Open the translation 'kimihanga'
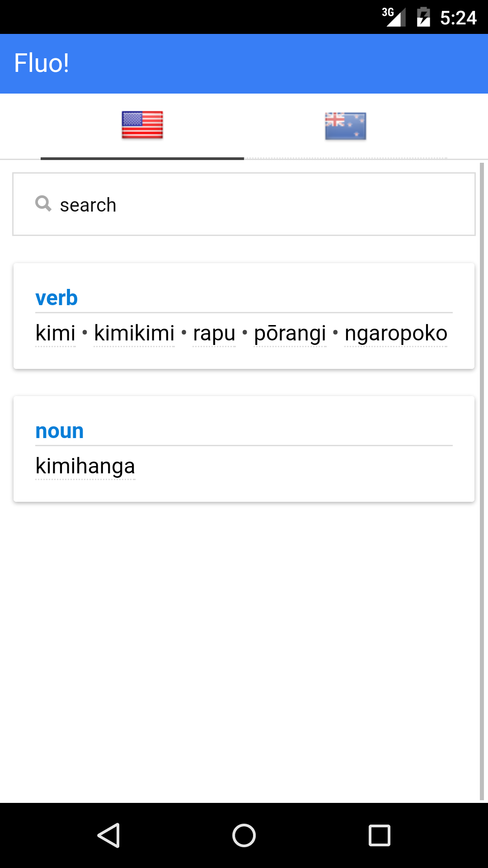488x868 pixels. coord(85,466)
